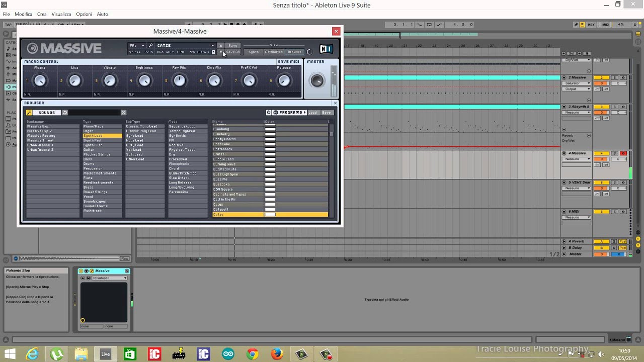Select next preset with down arrow in Massive
This screenshot has width=644, height=362.
(x=220, y=52)
